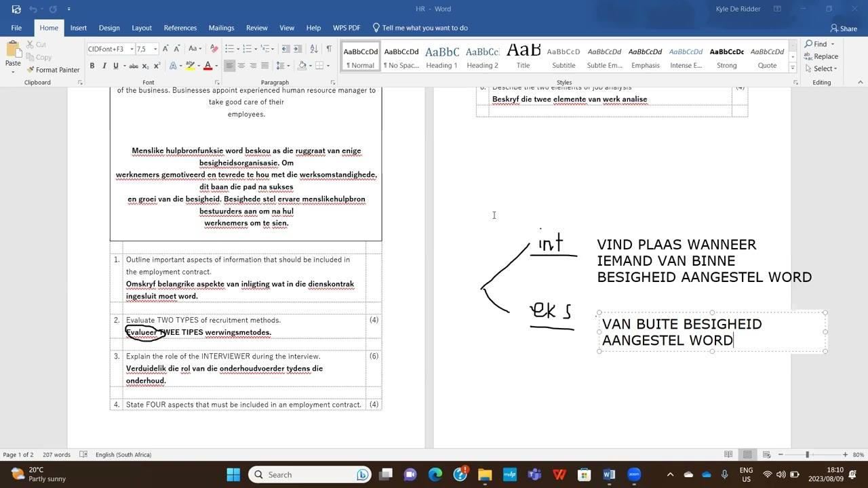Toggle Center paragraph alignment
The height and width of the screenshot is (488, 868).
(x=241, y=66)
